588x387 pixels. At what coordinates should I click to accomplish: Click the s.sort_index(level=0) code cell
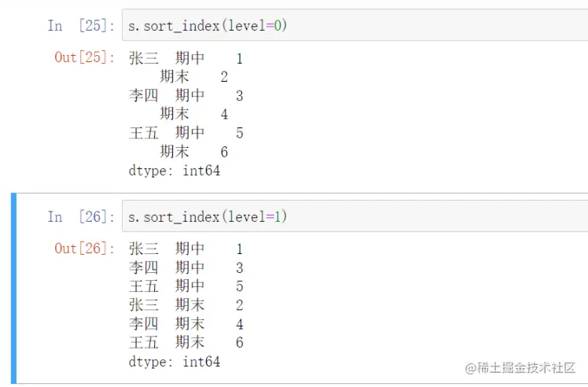(354, 25)
